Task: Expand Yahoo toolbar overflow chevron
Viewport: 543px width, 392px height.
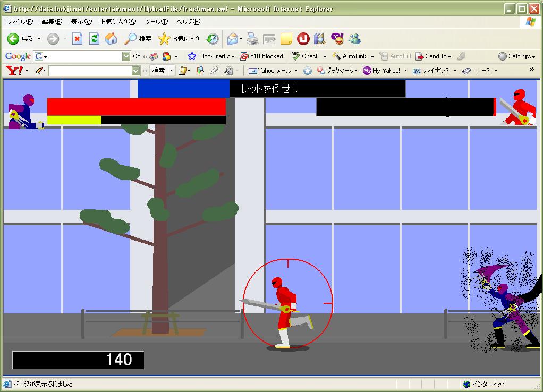Action: tap(531, 70)
